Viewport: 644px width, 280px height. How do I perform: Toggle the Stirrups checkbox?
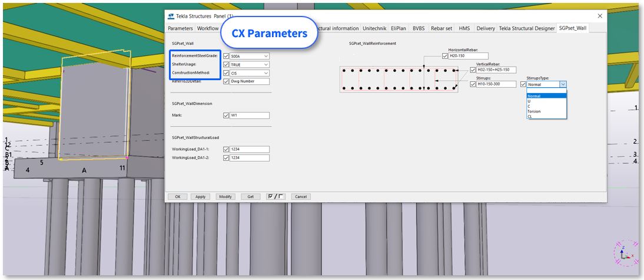pyautogui.click(x=473, y=84)
